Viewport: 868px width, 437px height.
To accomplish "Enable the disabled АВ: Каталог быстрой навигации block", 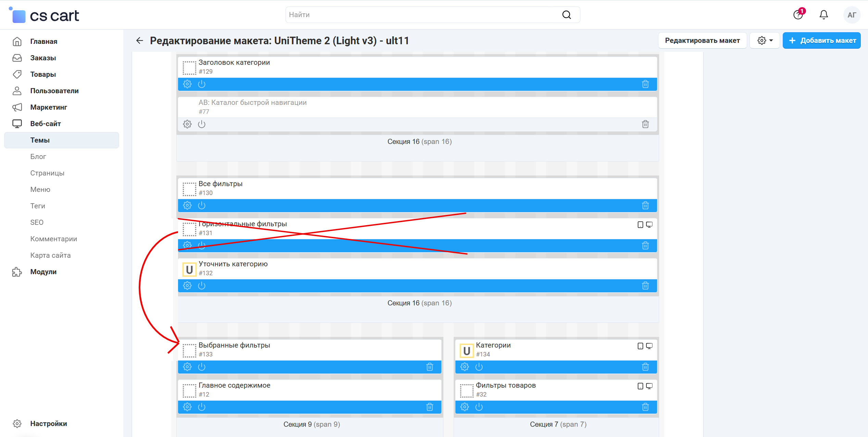I will (x=202, y=124).
